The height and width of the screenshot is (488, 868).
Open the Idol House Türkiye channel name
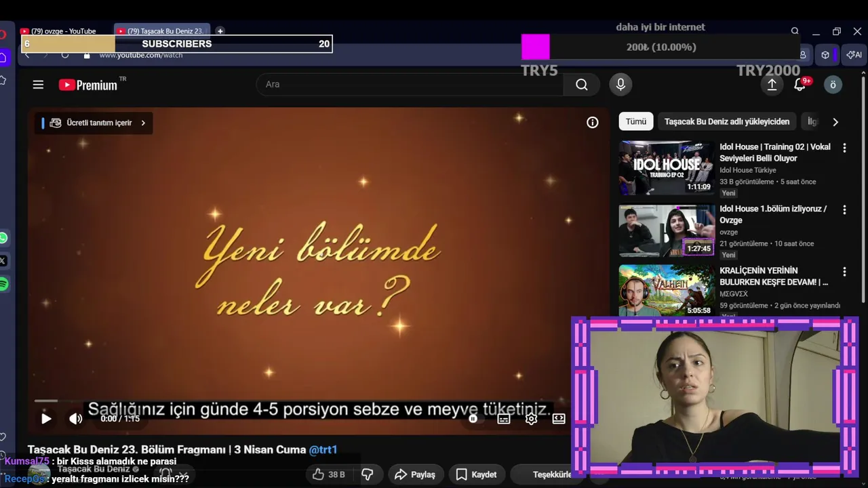[x=748, y=170]
